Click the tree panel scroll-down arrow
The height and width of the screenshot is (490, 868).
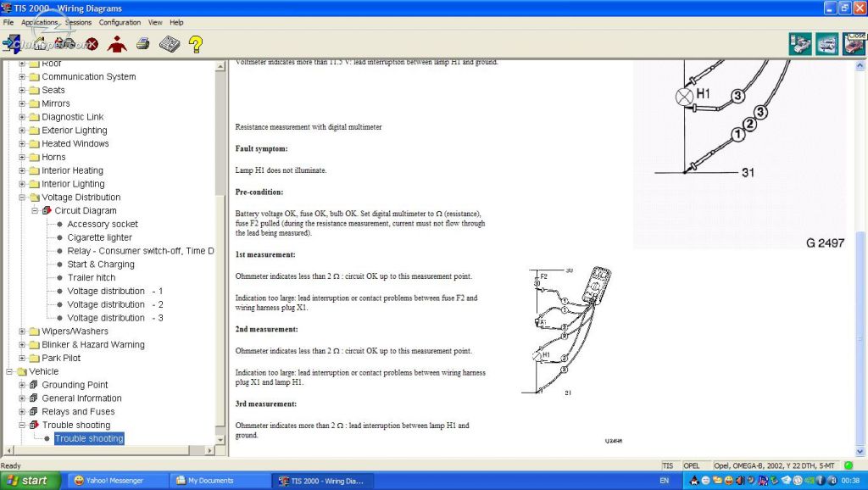(220, 440)
